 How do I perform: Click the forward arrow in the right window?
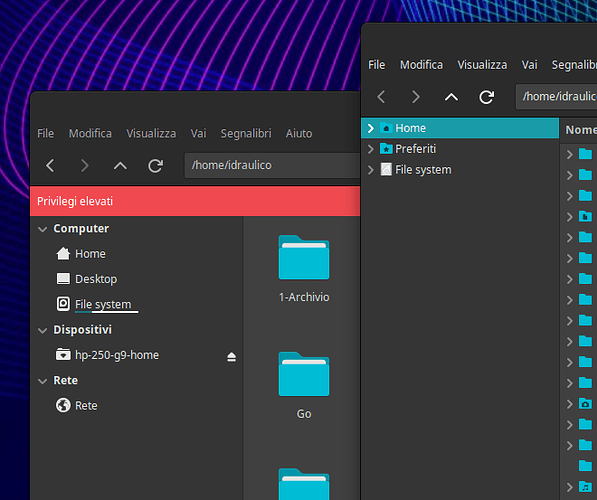416,97
